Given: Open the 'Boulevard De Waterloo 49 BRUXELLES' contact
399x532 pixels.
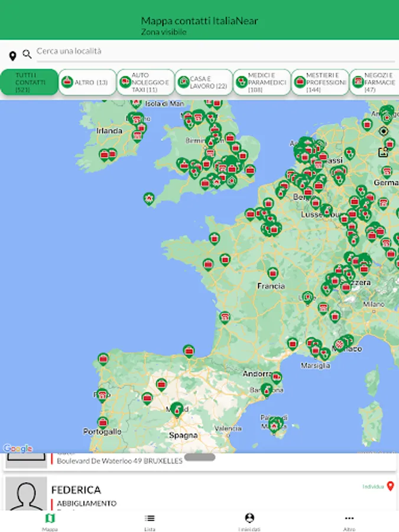Looking at the screenshot, I should [x=200, y=460].
